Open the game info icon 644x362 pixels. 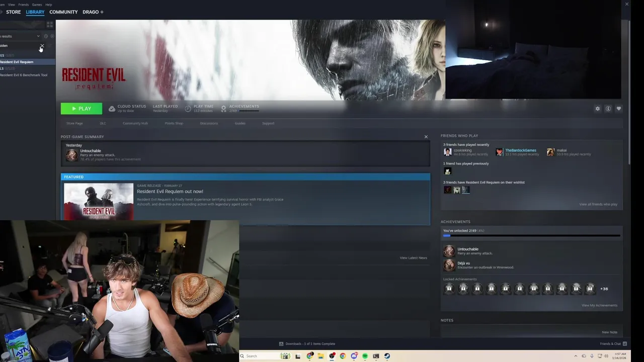tap(608, 109)
